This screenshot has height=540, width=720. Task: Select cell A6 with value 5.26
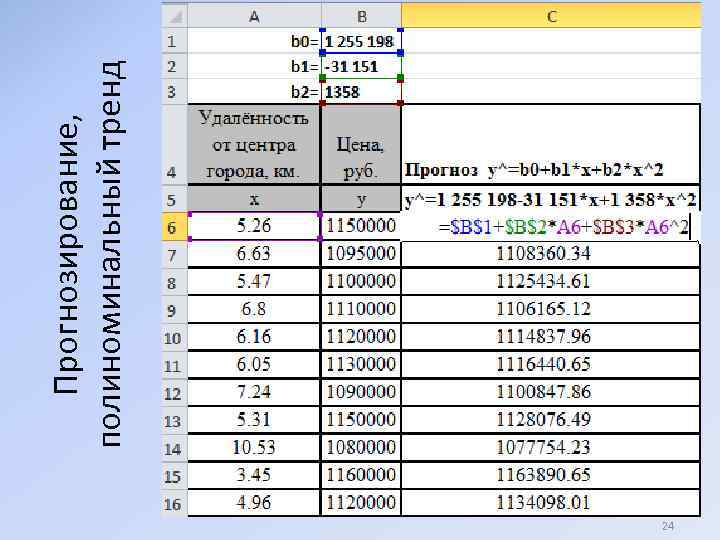254,226
